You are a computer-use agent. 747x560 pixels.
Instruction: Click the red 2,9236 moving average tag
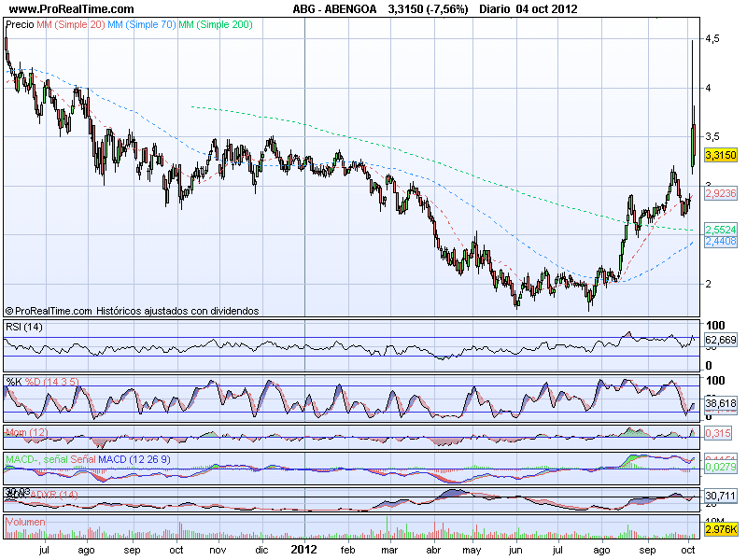pyautogui.click(x=720, y=193)
